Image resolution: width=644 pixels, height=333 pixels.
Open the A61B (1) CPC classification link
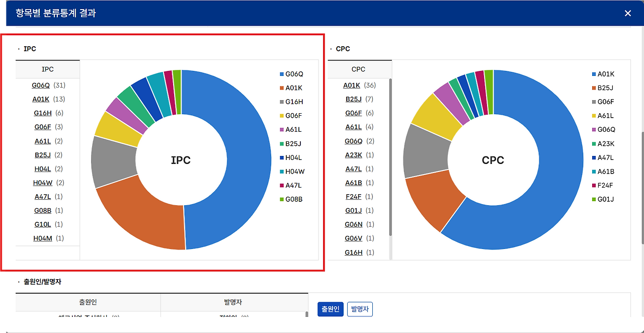[x=352, y=183]
